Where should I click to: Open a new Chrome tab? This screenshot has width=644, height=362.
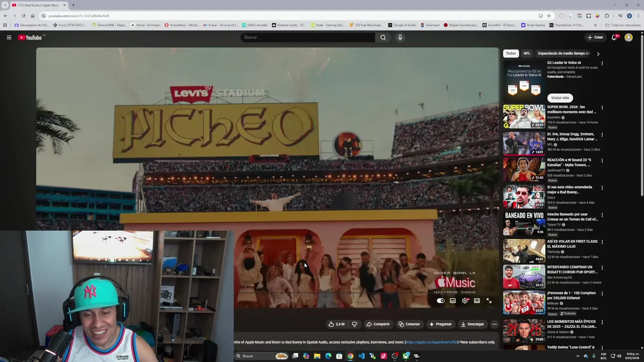coord(73,5)
